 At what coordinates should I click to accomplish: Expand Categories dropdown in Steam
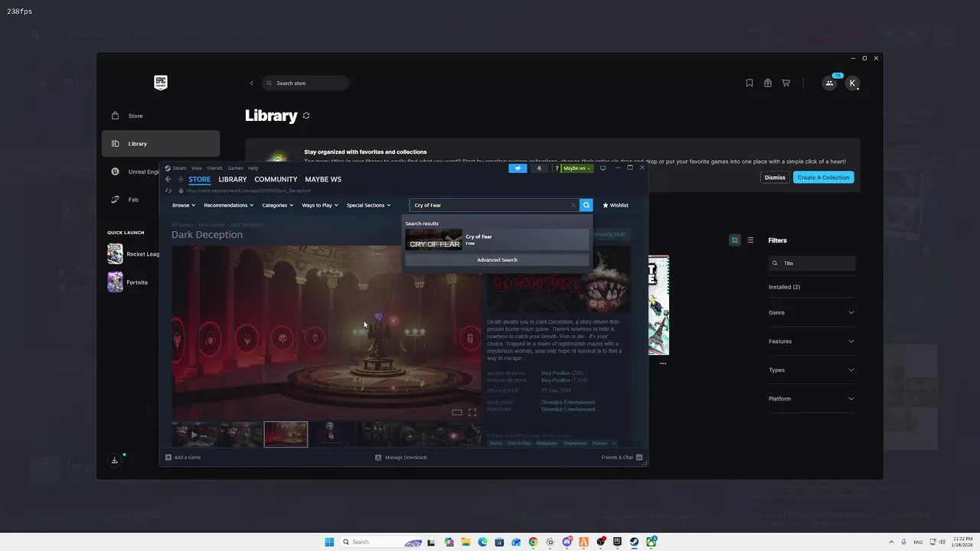pyautogui.click(x=278, y=205)
